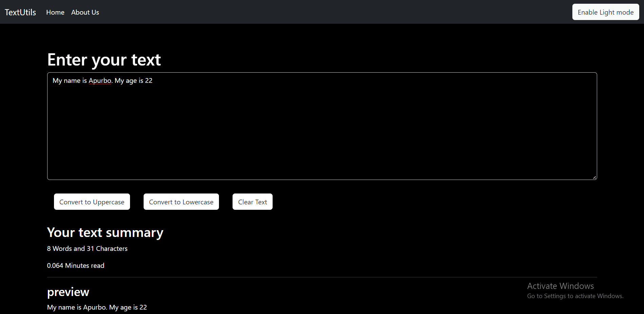Select the 8 Words and 31 Characters line
Screen dimensions: 644x314
coord(87,249)
